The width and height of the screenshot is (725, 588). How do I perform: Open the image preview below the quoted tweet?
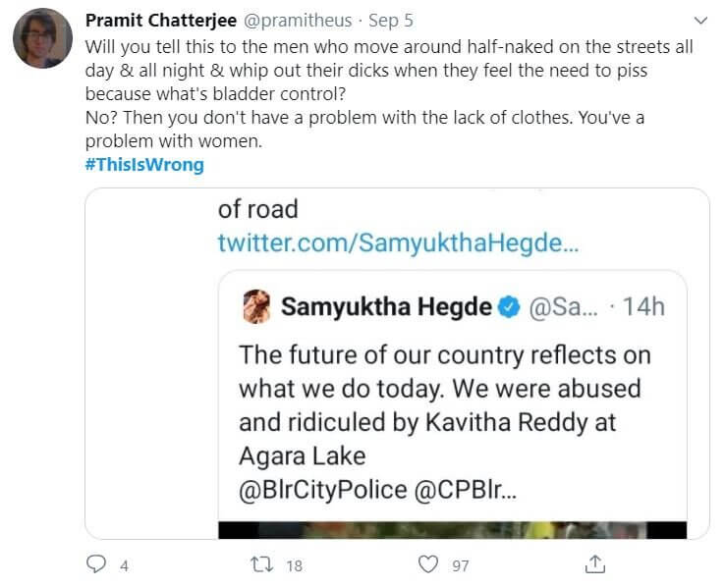[453, 530]
